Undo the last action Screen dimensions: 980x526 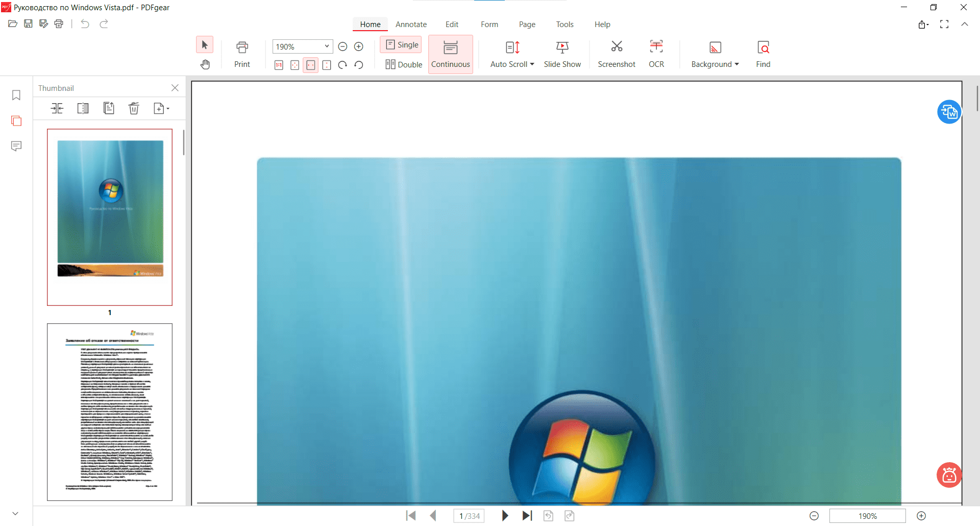click(x=85, y=24)
